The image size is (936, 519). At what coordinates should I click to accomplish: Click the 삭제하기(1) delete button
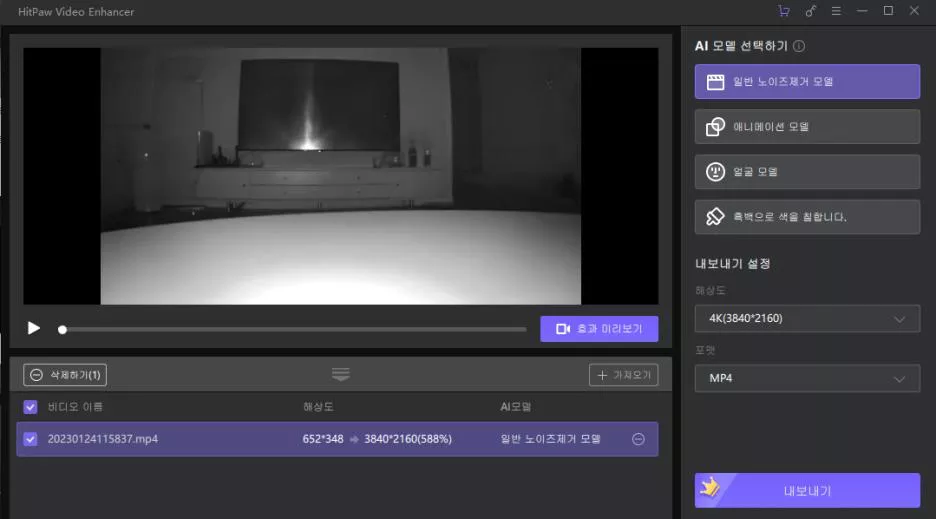(65, 375)
